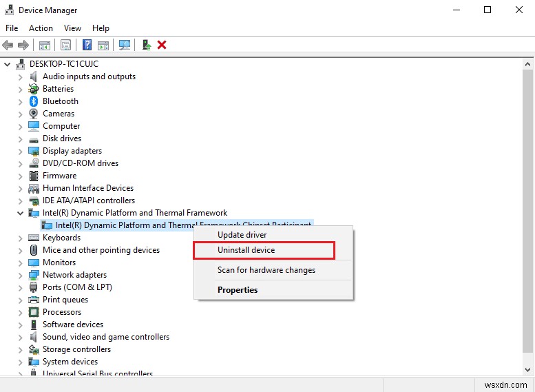This screenshot has height=392, width=535.
Task: Expand the Computer category
Action: coord(20,127)
